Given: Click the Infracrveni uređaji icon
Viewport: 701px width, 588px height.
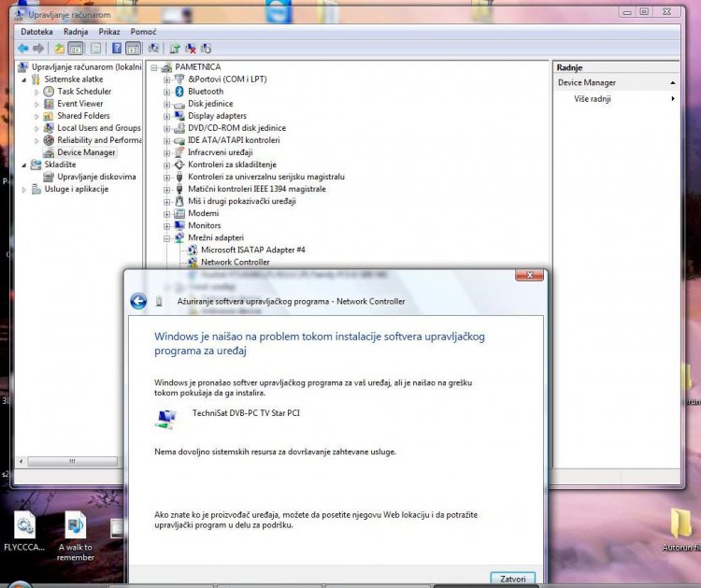Looking at the screenshot, I should point(179,152).
